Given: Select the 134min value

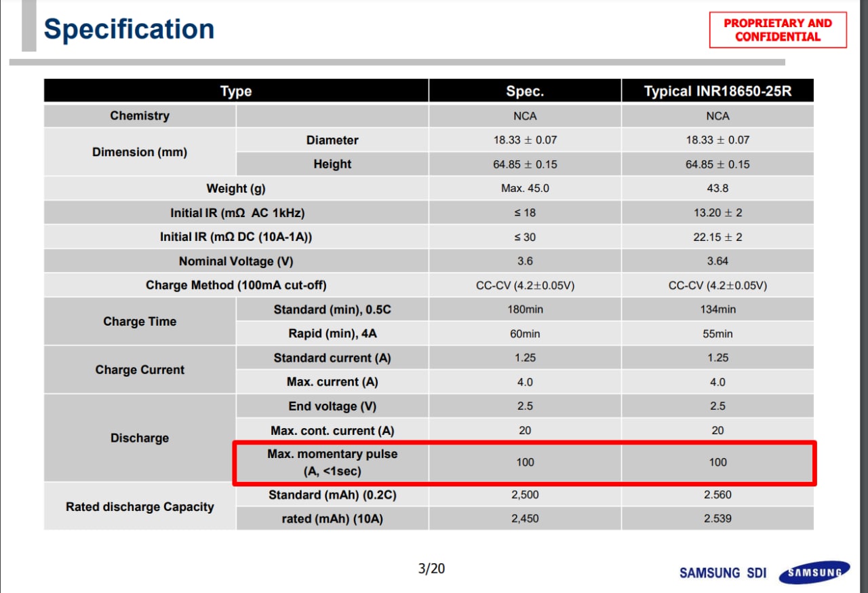Looking at the screenshot, I should (717, 309).
